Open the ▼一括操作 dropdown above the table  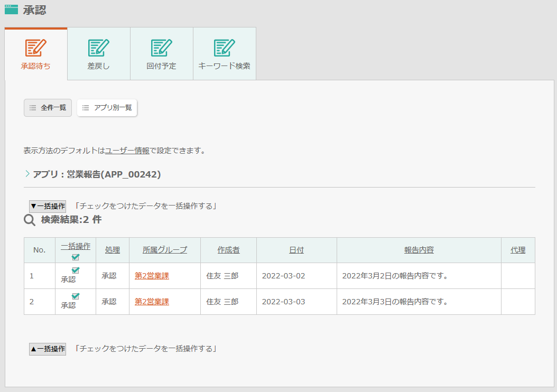48,206
